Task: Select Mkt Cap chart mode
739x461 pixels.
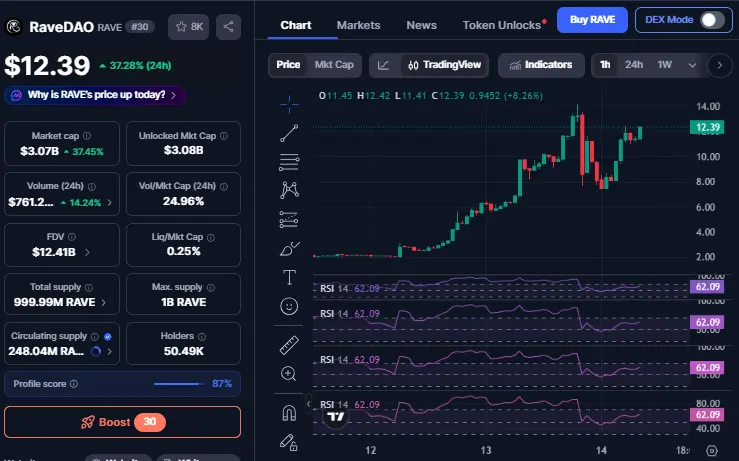Action: [334, 65]
